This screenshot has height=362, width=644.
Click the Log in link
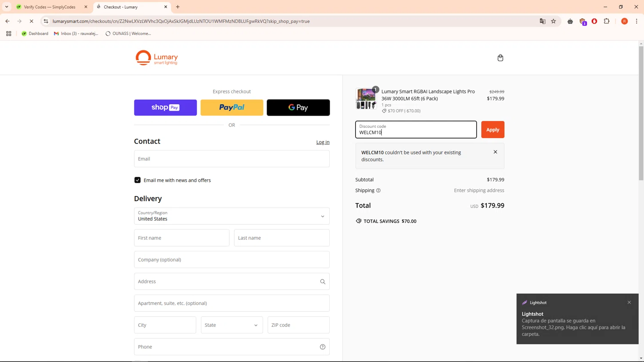[x=323, y=142]
